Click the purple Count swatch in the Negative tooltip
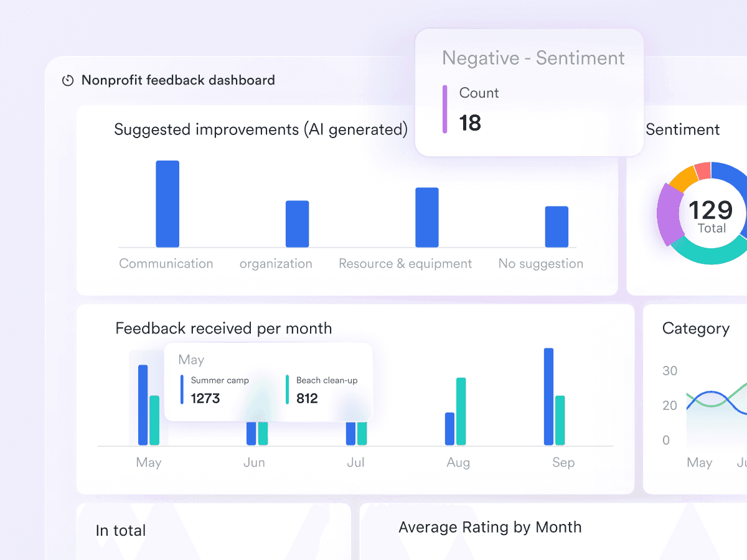 pyautogui.click(x=446, y=109)
